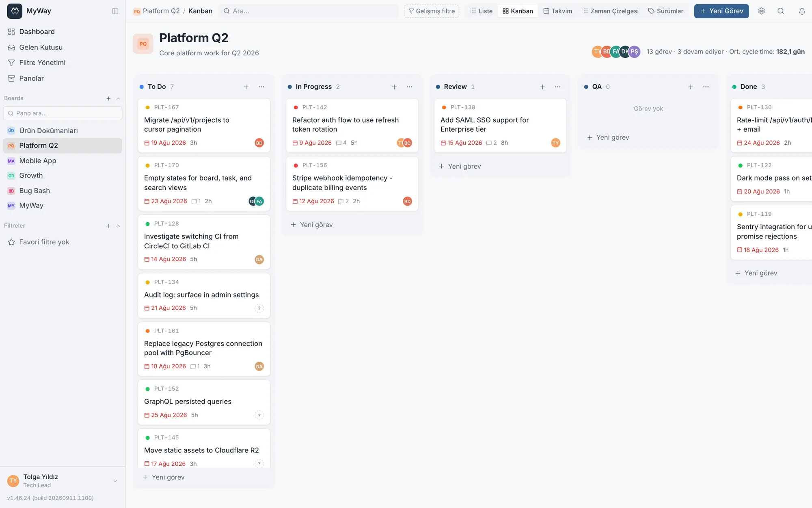
Task: Click Yeni görev under To Do column
Action: coord(164,477)
